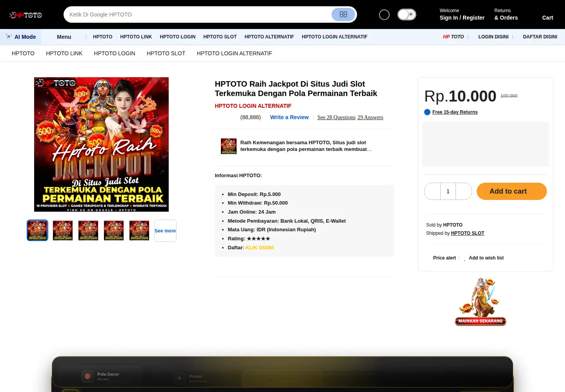Click Write a Review link
The height and width of the screenshot is (392, 565).
pyautogui.click(x=289, y=117)
